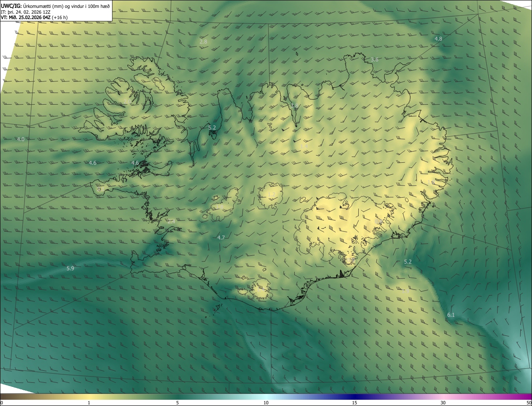Click the 4.7 value label on the map
The image size is (532, 406).
(221, 238)
